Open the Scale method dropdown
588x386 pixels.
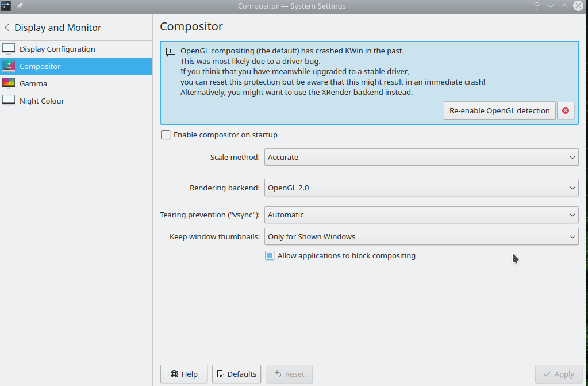421,157
